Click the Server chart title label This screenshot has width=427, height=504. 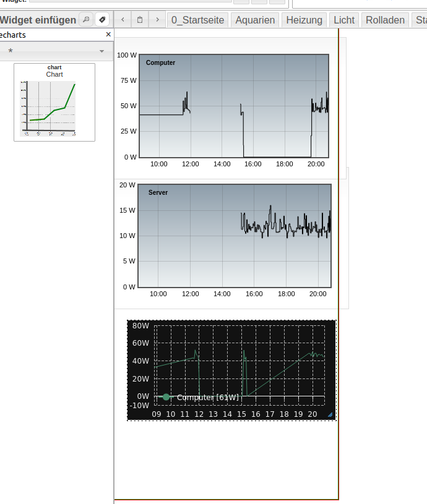(158, 192)
